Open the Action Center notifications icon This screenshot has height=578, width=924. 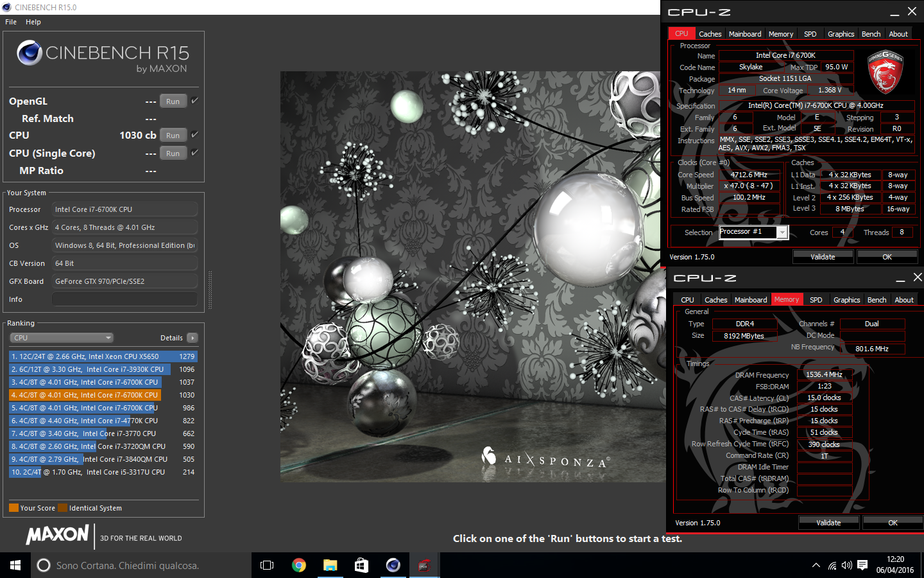click(862, 566)
